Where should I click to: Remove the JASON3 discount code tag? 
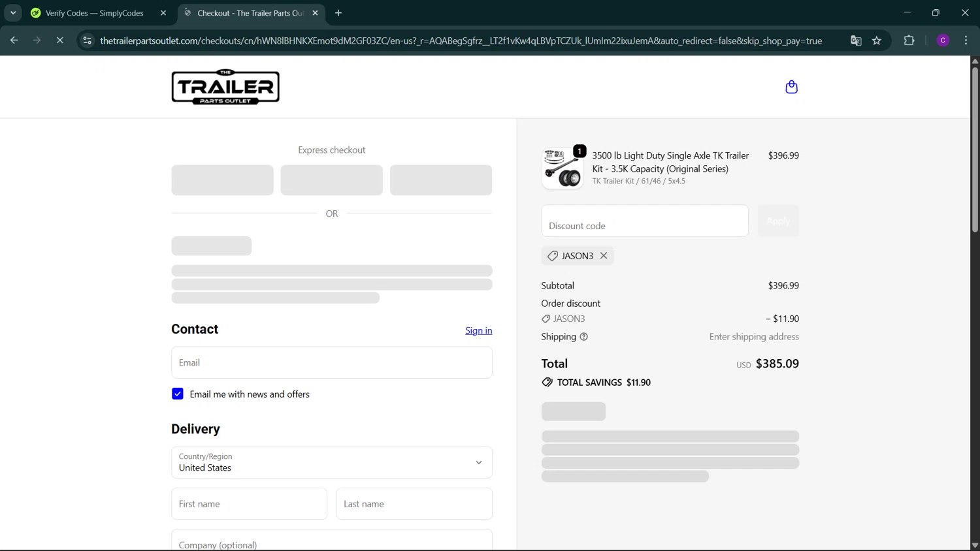click(604, 256)
